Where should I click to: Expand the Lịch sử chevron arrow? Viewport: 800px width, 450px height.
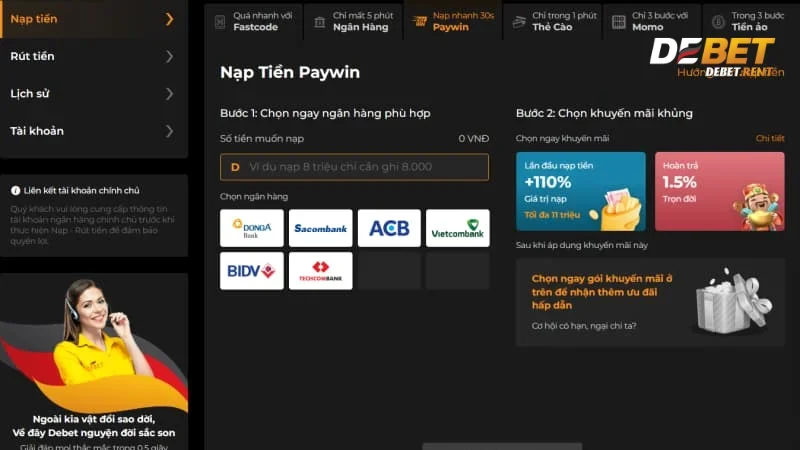coord(169,93)
